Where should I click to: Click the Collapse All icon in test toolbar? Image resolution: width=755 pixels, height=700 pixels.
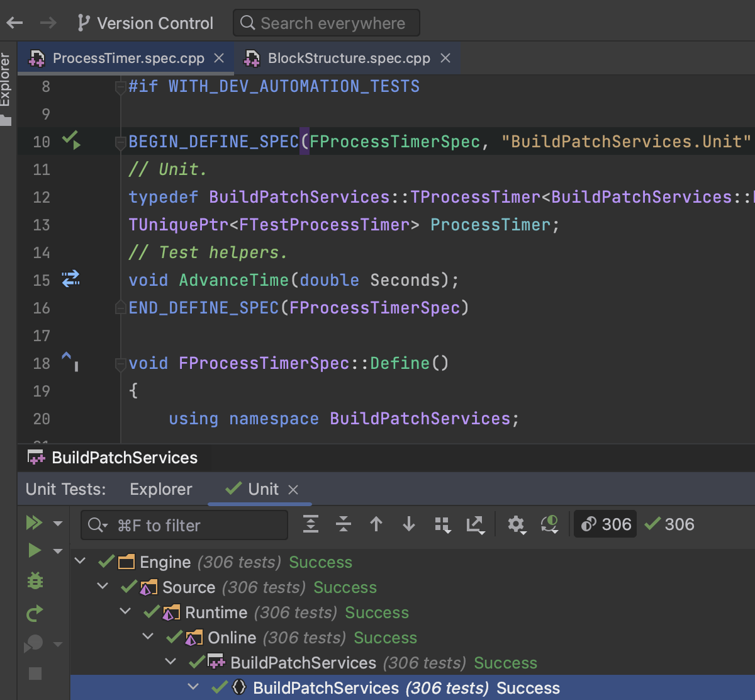click(344, 524)
